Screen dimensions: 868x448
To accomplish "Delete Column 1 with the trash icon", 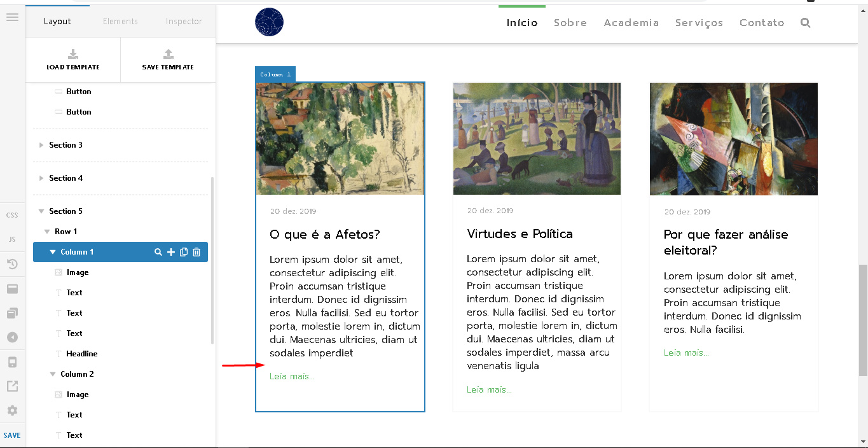I will click(196, 252).
